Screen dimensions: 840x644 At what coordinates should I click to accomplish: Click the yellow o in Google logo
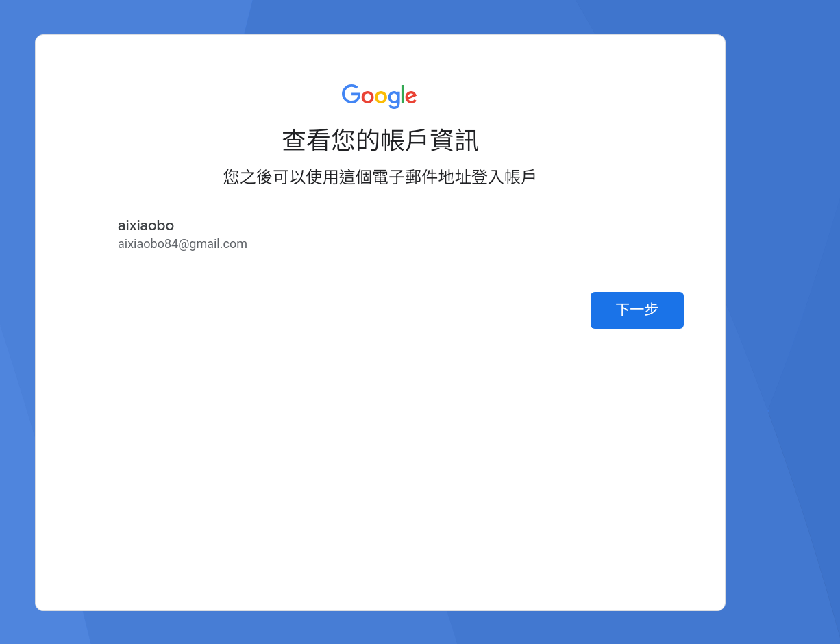[x=381, y=97]
